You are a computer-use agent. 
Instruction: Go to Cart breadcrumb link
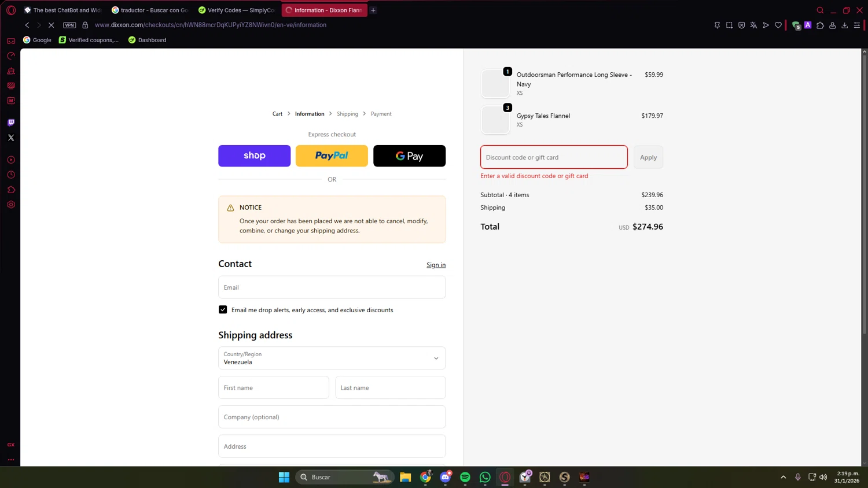pyautogui.click(x=277, y=114)
